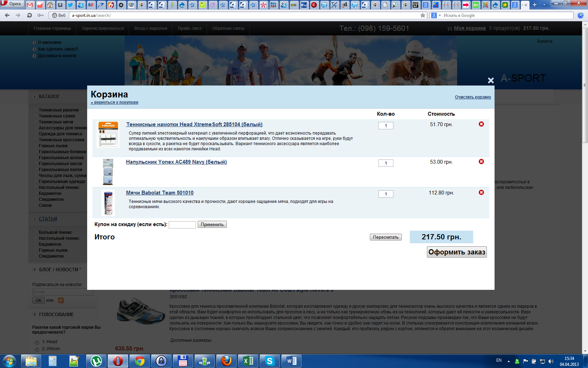Switch to the red arrow tab
The image size is (588, 368).
click(466, 5)
